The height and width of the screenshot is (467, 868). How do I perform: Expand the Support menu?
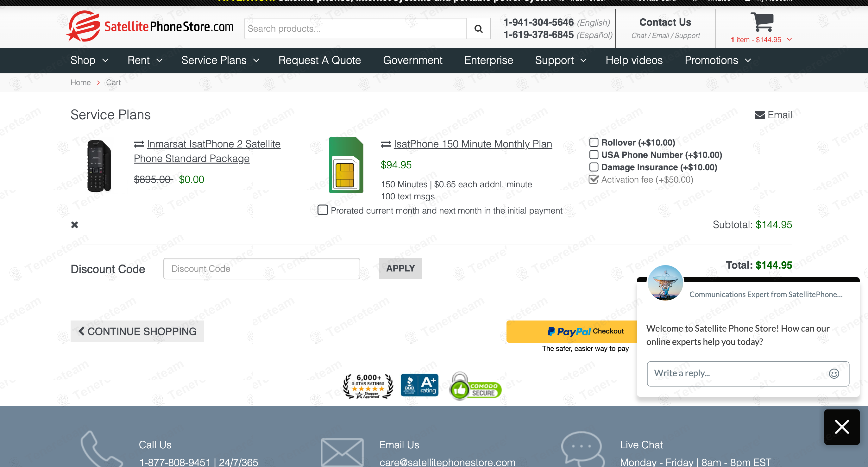[x=561, y=60]
